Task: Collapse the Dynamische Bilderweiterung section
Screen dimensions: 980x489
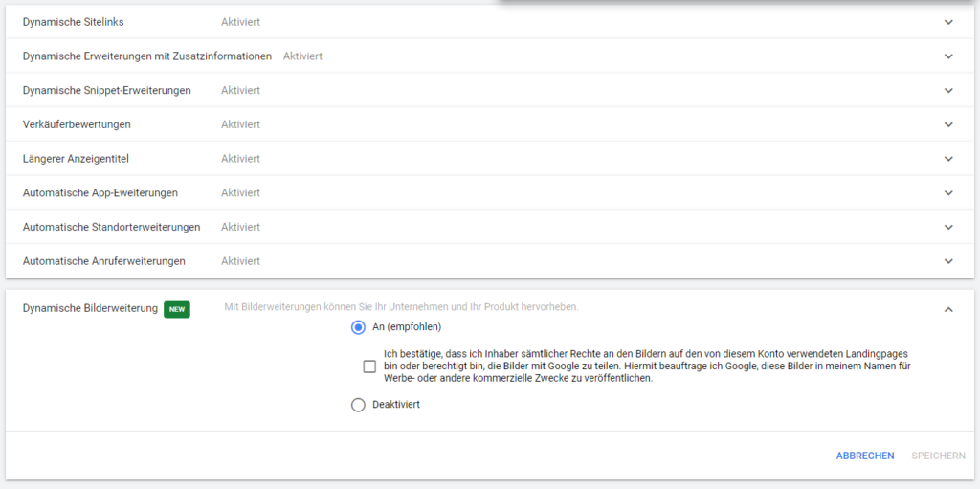Action: (x=948, y=309)
